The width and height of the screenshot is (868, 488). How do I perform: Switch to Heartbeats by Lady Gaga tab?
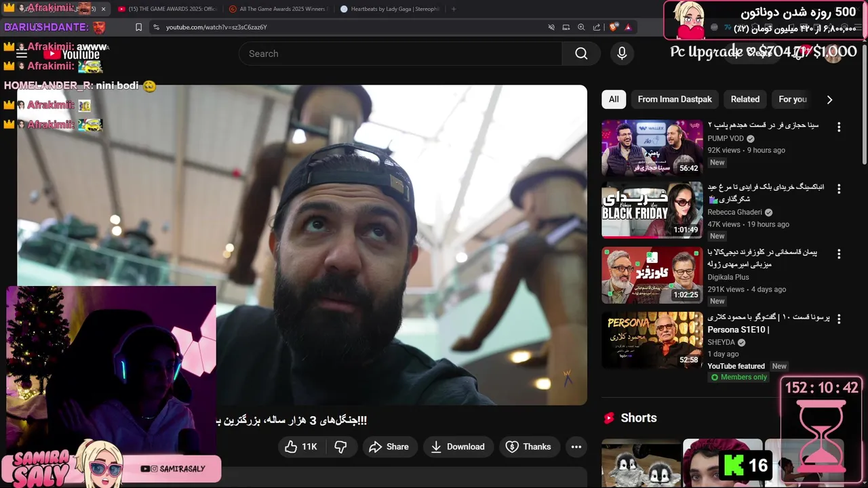[390, 9]
